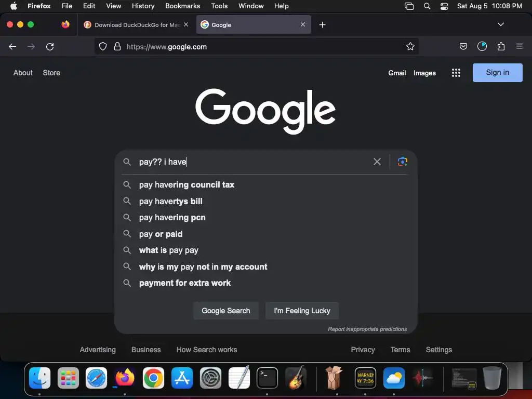Open a new tab with plus
This screenshot has width=532, height=399.
[x=322, y=25]
